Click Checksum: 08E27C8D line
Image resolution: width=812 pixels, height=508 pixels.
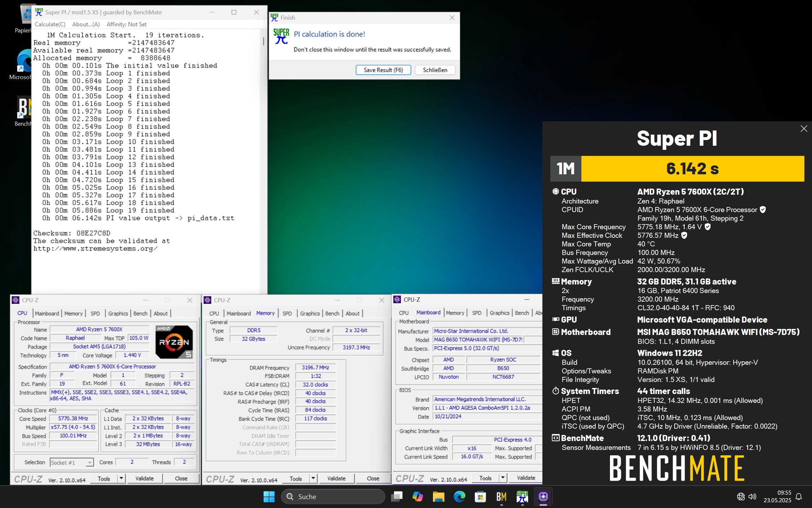click(72, 233)
